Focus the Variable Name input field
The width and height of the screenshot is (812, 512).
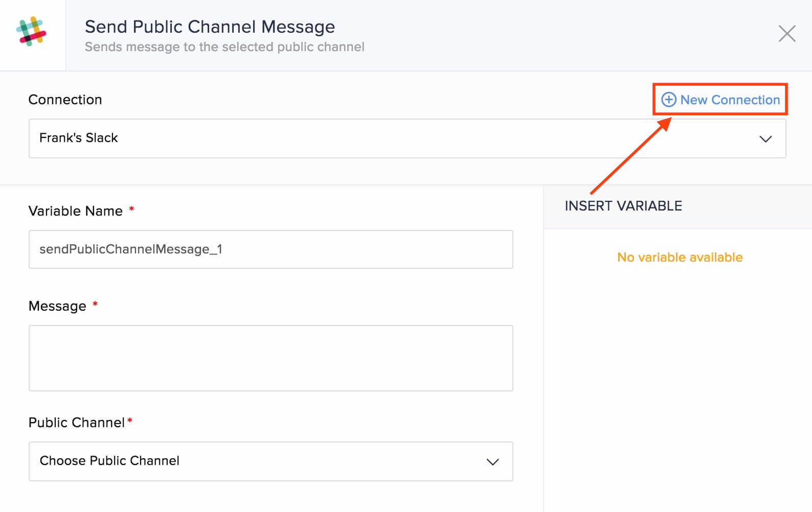(270, 249)
